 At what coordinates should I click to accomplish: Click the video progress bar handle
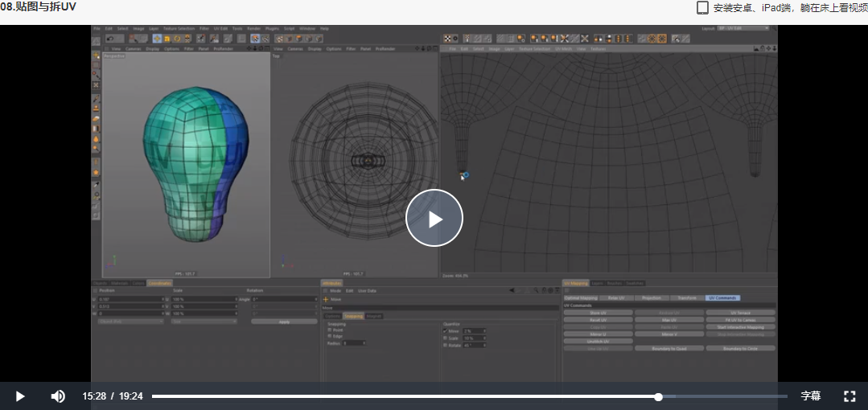658,396
